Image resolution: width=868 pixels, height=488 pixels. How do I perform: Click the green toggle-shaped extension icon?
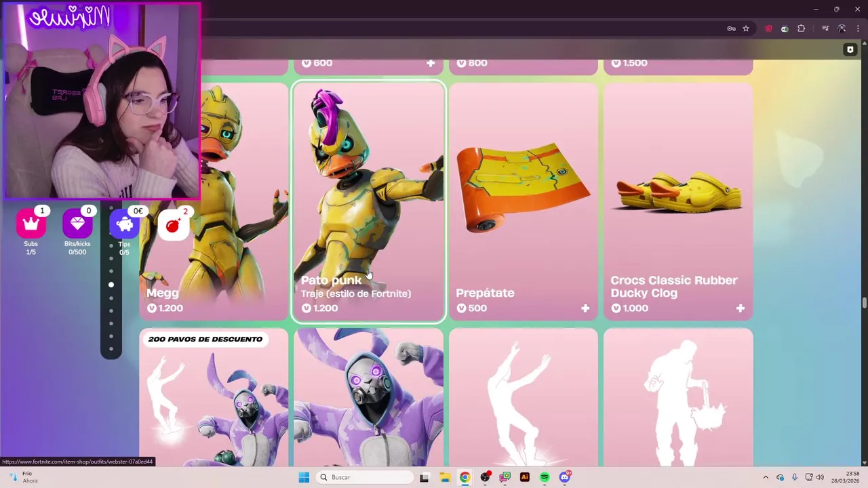coord(785,28)
